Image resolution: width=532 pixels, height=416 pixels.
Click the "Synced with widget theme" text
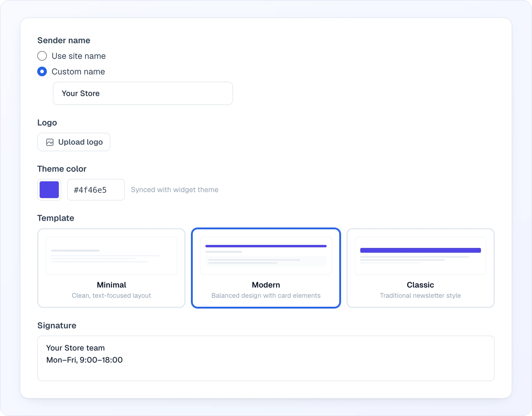[x=175, y=190]
